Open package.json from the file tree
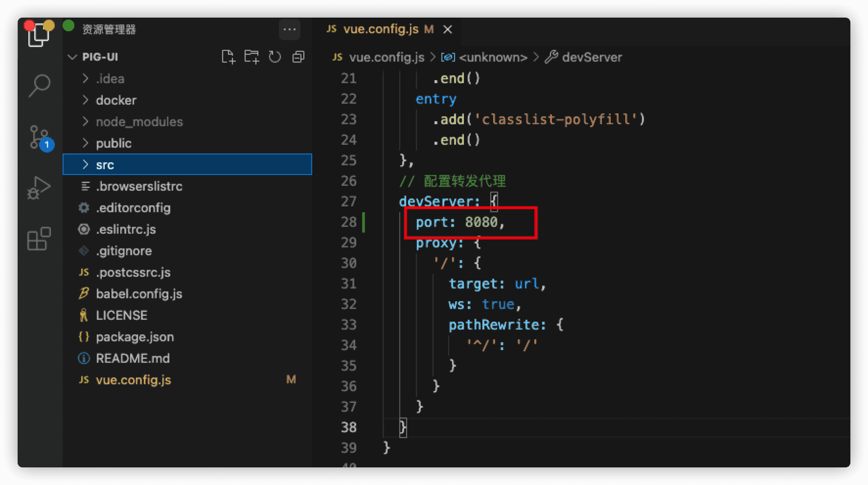 (135, 337)
